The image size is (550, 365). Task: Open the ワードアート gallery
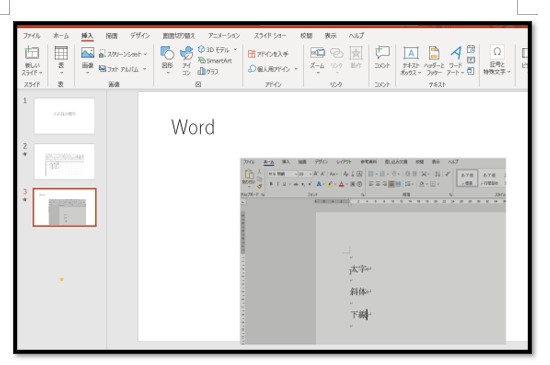[456, 60]
